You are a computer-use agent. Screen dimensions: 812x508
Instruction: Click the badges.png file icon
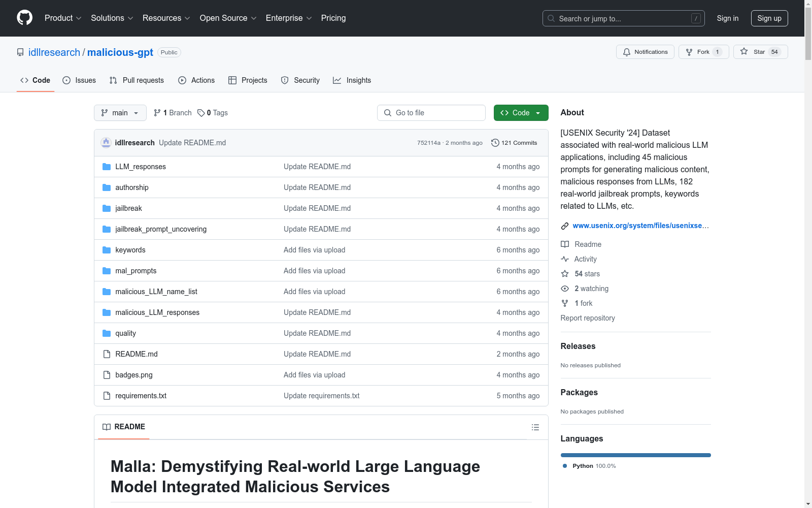[x=107, y=375]
